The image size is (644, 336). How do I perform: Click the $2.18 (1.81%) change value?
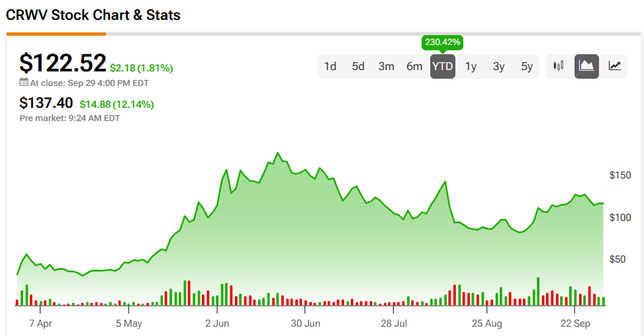click(141, 68)
